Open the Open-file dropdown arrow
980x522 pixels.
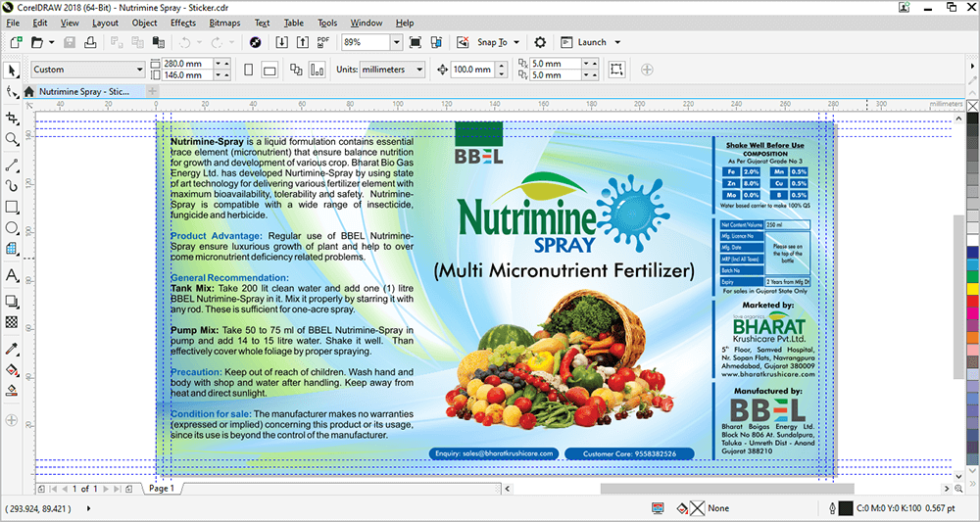click(51, 42)
